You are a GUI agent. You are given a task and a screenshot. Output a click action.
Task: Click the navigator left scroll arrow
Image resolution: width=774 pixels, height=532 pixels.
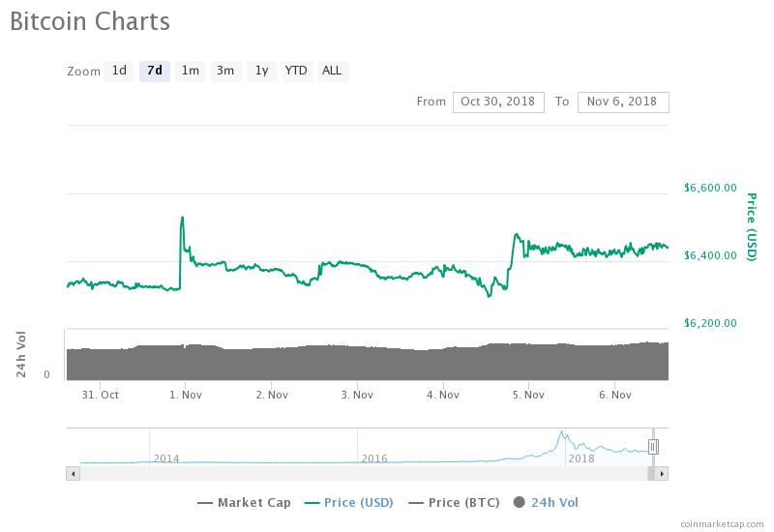point(74,474)
